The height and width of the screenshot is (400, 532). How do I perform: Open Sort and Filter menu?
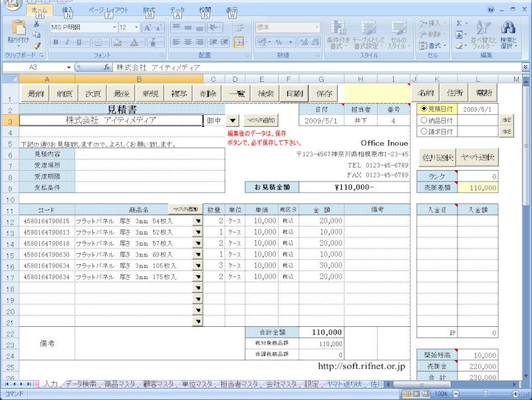click(483, 35)
